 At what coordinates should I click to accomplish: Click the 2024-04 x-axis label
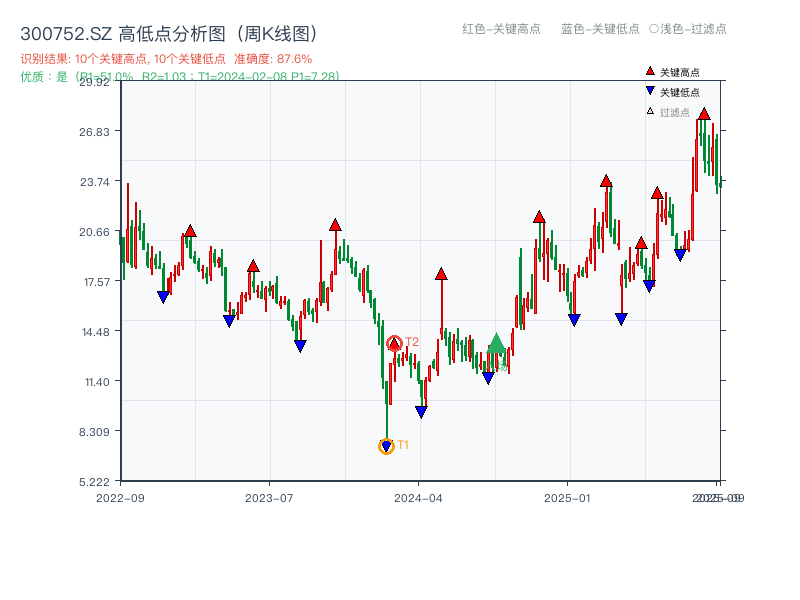(418, 498)
